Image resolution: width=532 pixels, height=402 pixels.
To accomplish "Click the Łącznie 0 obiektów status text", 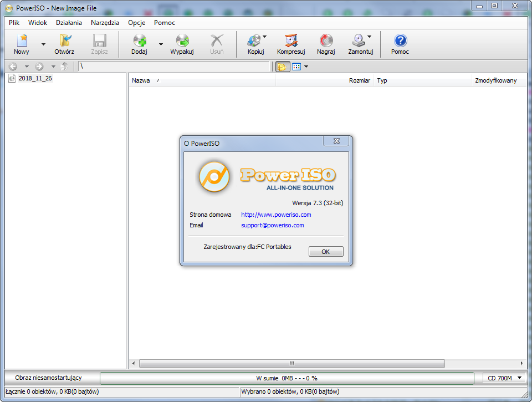I will click(x=52, y=391).
